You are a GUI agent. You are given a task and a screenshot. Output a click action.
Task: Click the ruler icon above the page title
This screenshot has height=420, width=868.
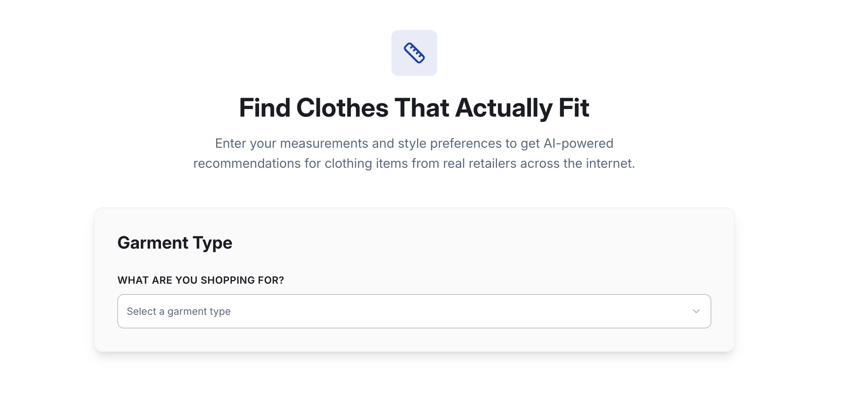pos(415,53)
